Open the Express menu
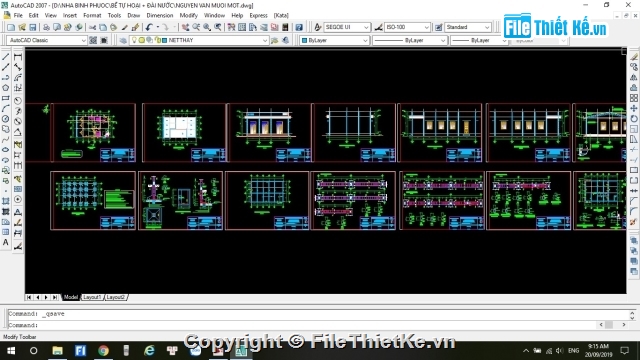Image resolution: width=640 pixels, height=360 pixels. (x=258, y=16)
